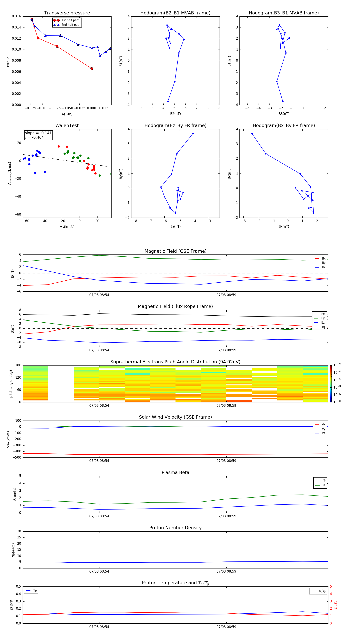Screen dimensions: 351x644
Task: Click the 'Hodogram(Bz_By FR frame)' title
Action: coord(175,125)
